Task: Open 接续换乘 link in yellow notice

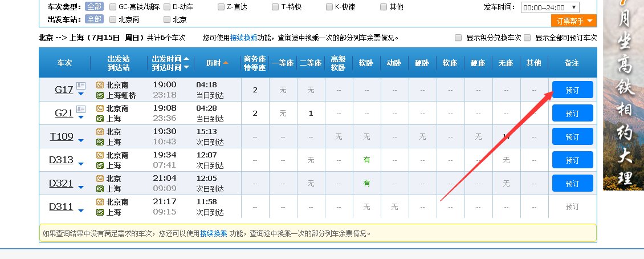Action: [213, 233]
